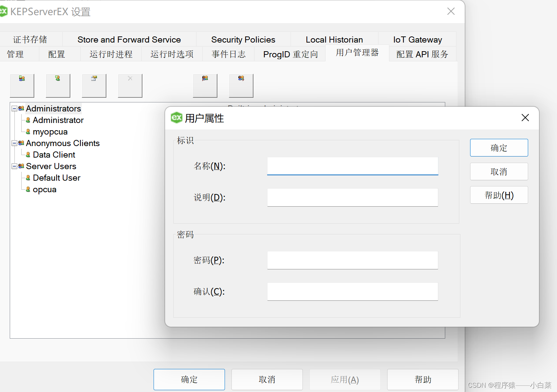Click the 应用(A) button
557x392 pixels.
345,379
